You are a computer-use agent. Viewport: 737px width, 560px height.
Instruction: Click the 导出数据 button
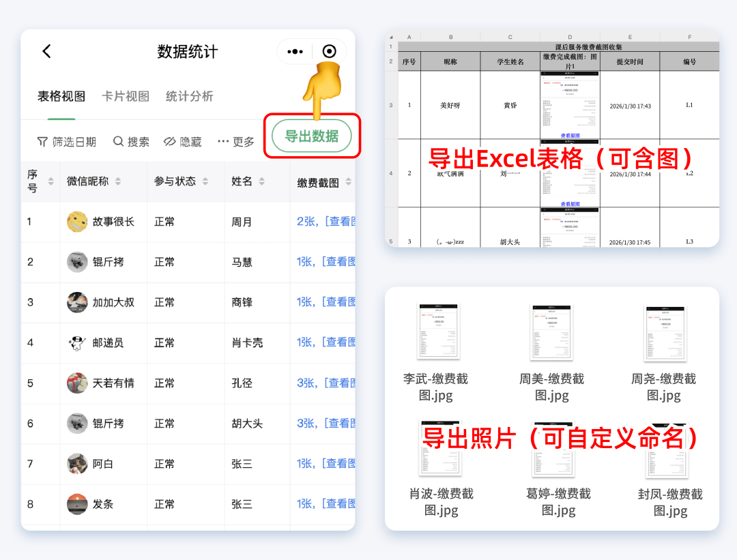(x=311, y=136)
